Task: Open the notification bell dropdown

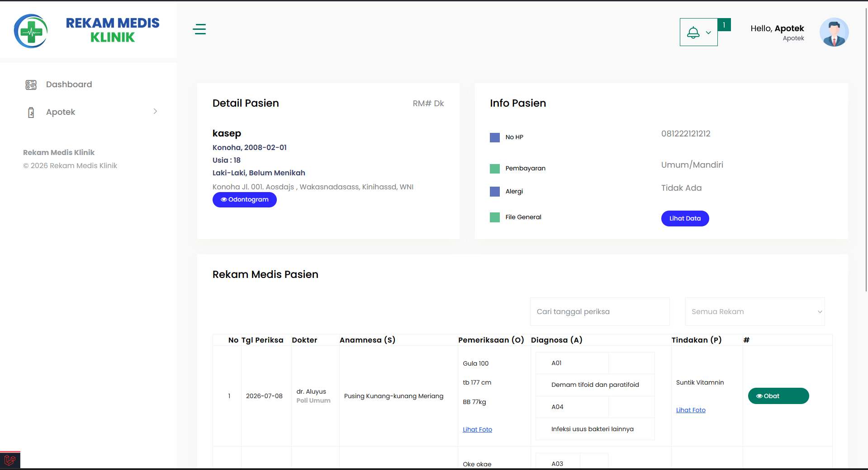Action: (x=698, y=32)
